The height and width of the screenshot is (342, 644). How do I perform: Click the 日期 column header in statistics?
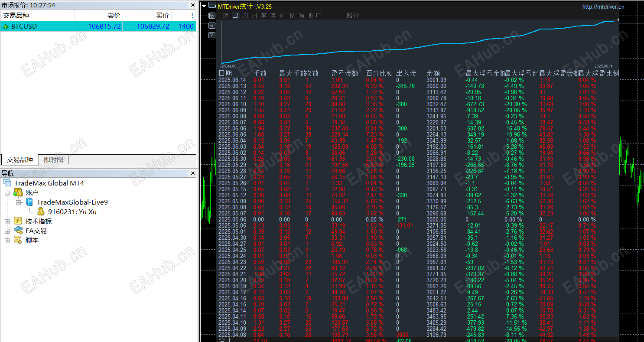pyautogui.click(x=225, y=74)
